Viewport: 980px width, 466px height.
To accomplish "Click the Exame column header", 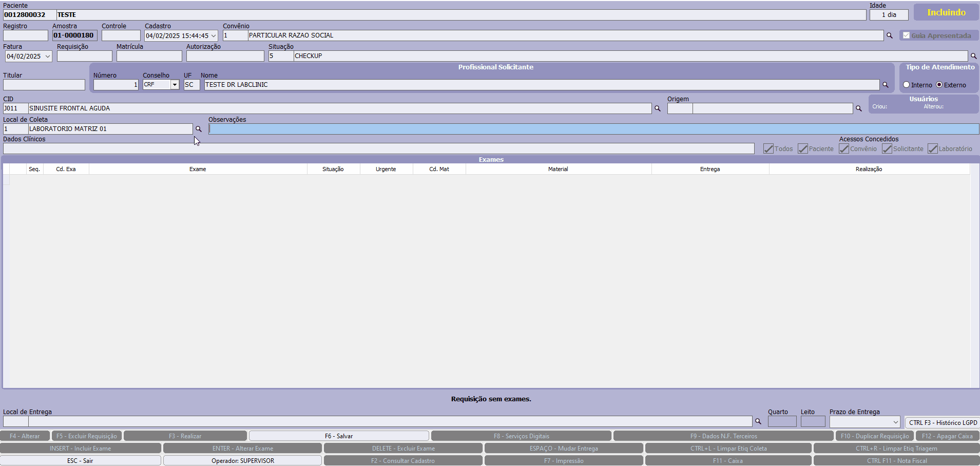I will pos(198,169).
